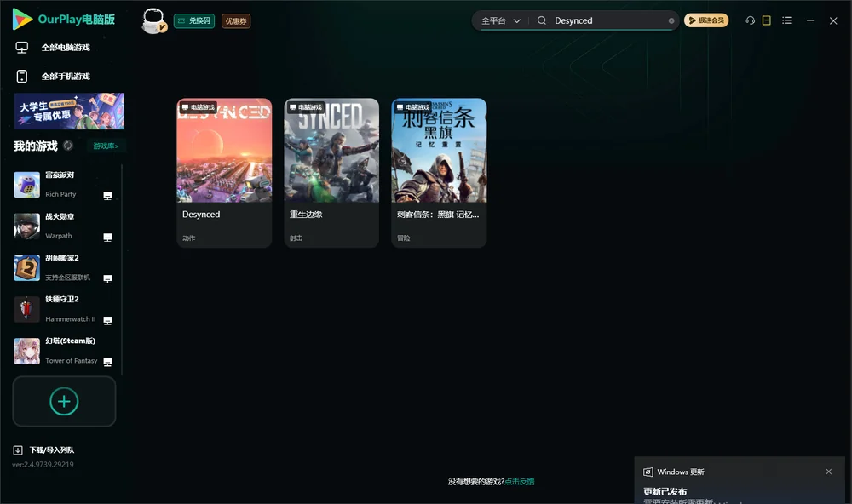Click the refresh icon beside 我的游戏
This screenshot has height=504, width=852.
(68, 146)
